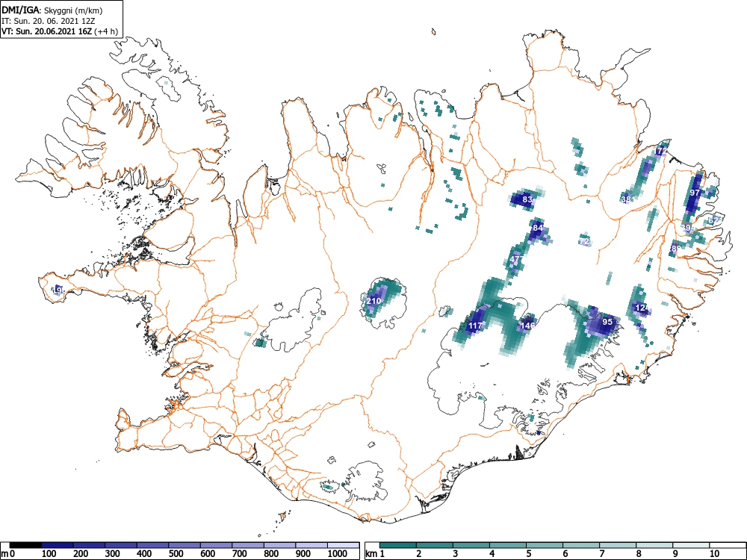Click the 210 visibility value on the map
Image resolution: width=747 pixels, height=560 pixels.
[x=374, y=301]
